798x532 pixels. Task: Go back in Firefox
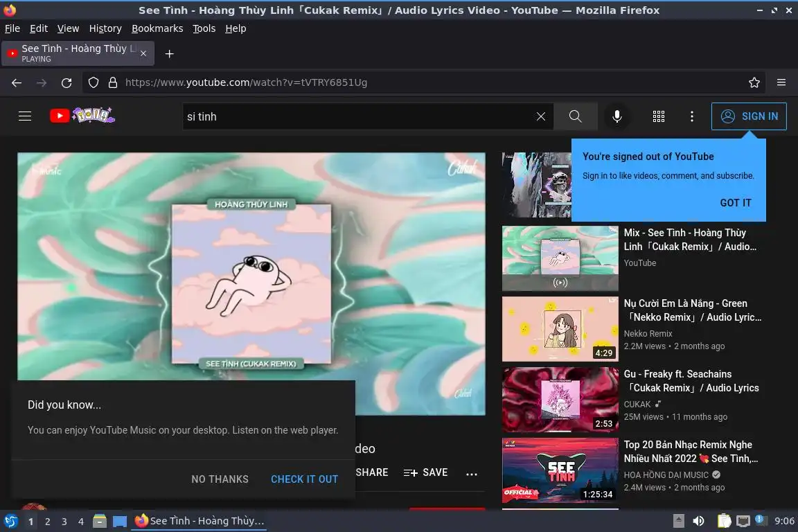click(x=17, y=82)
